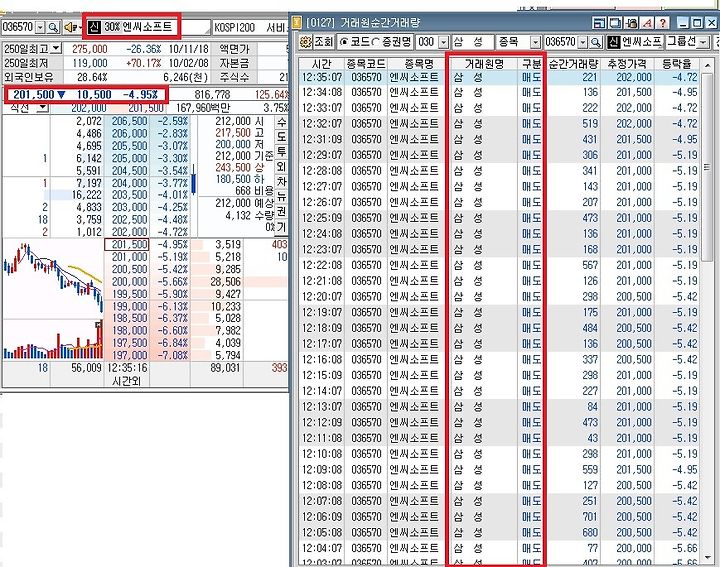The width and height of the screenshot is (720, 567).
Task: Open the dropdown next to broker code 030
Action: 444,43
